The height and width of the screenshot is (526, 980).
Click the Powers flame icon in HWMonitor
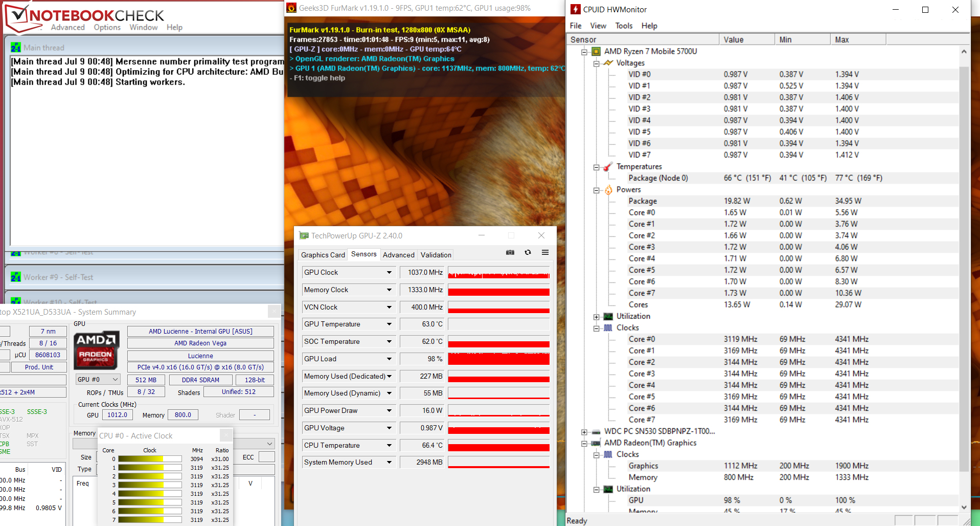(x=608, y=190)
